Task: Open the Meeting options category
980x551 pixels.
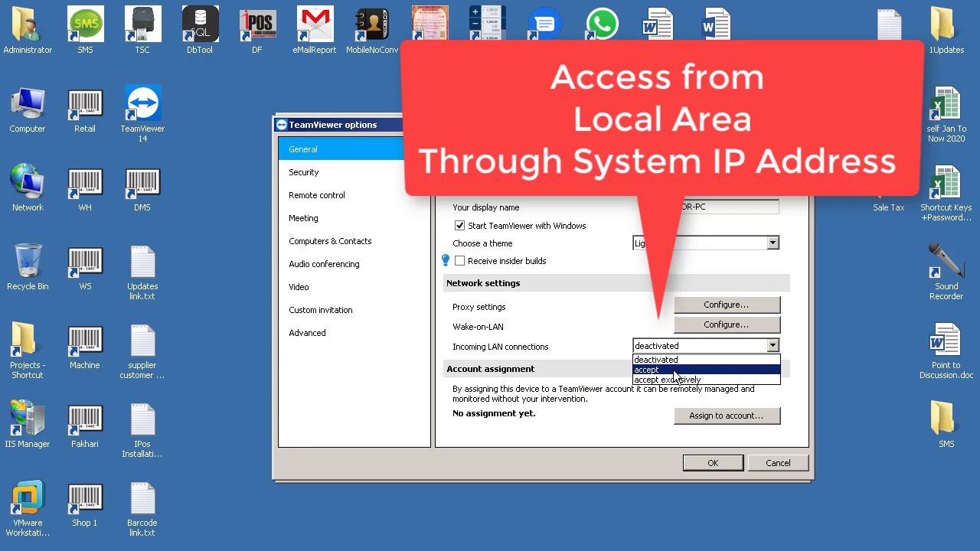Action: [x=354, y=218]
